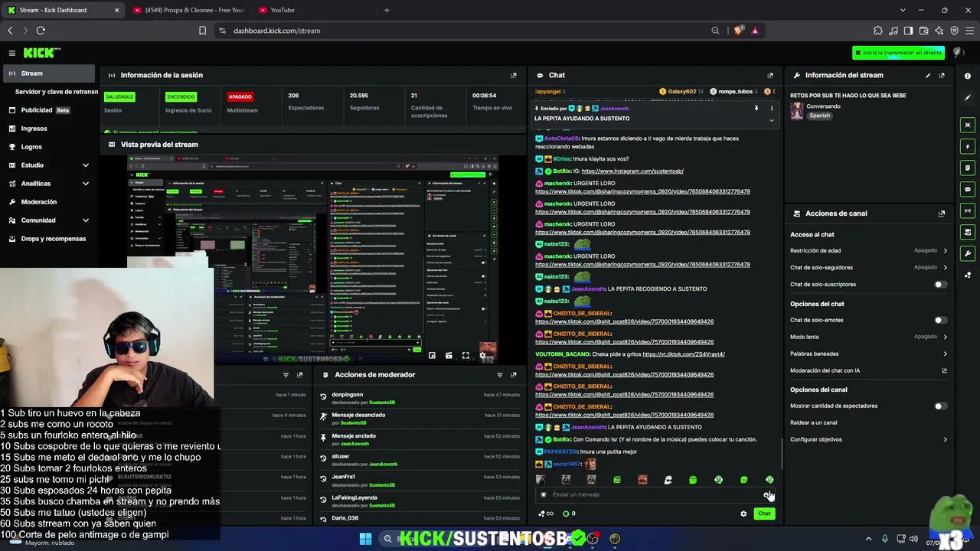The width and height of the screenshot is (980, 551).
Task: Open a new browser tab
Action: coord(387,10)
